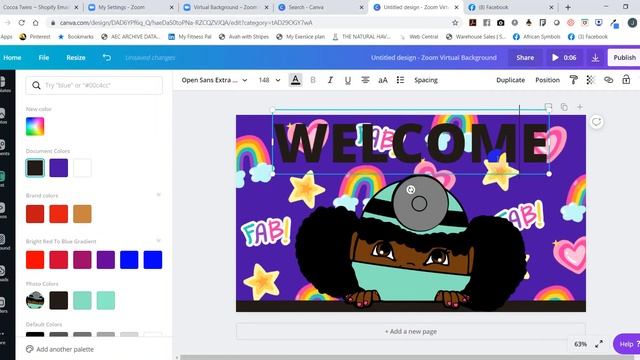
Task: Click the Duplicate button
Action: point(511,80)
